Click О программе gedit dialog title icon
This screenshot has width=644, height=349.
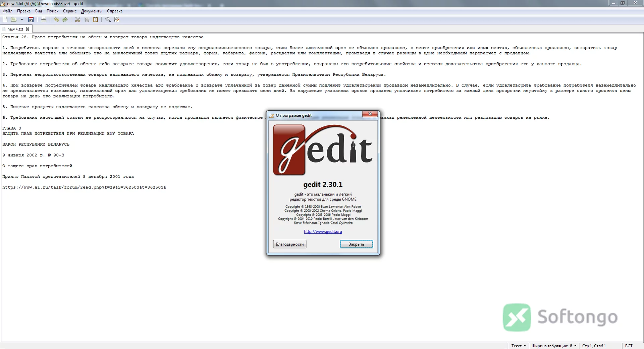click(272, 116)
